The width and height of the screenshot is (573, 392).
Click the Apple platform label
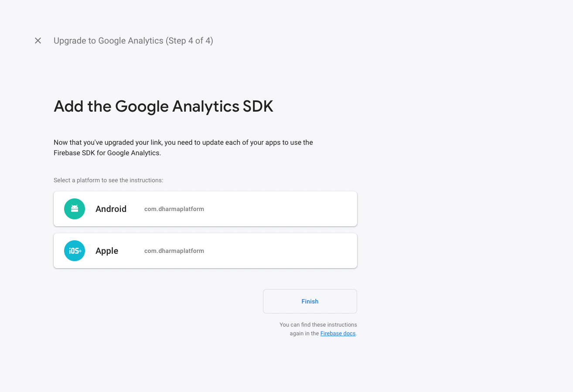[107, 251]
